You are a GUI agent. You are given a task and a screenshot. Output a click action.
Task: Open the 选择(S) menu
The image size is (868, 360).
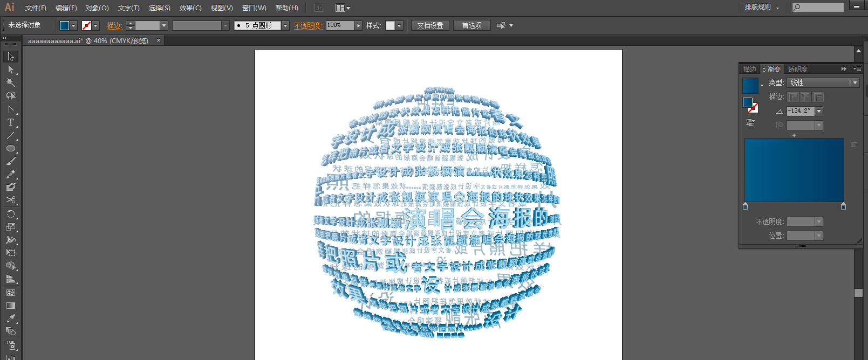click(x=160, y=8)
